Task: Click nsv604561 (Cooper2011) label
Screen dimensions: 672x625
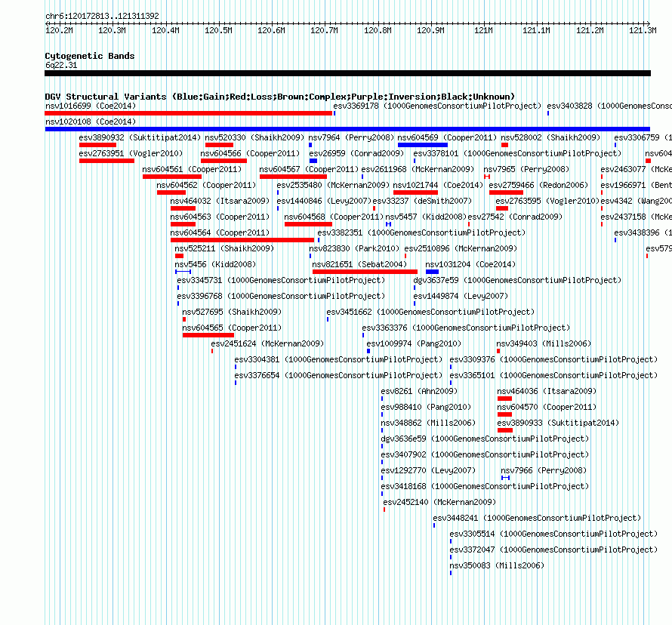Action: point(192,169)
